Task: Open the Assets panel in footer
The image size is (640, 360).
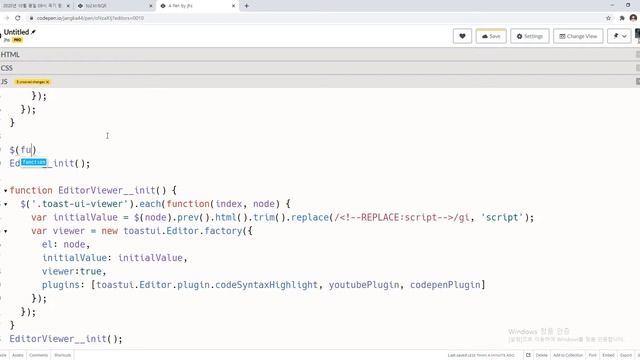Action: 18,355
